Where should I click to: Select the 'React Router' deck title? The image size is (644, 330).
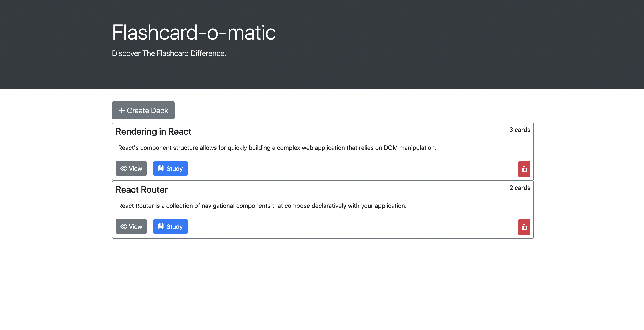pos(142,190)
